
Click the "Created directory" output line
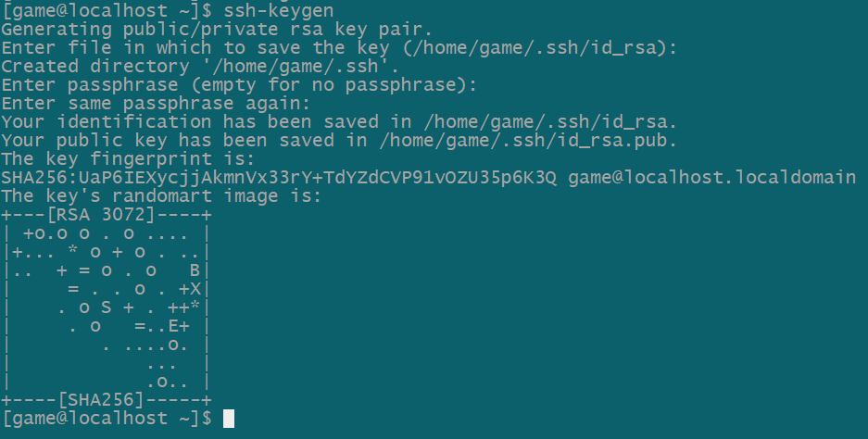coord(200,66)
